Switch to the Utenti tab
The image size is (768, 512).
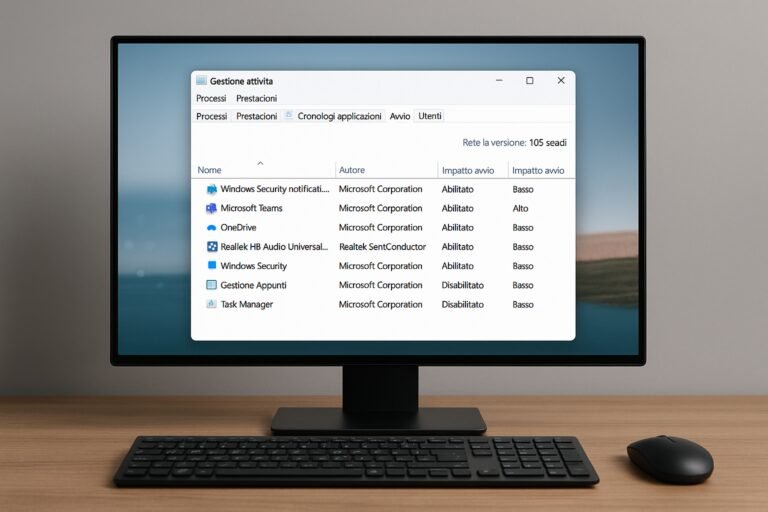pyautogui.click(x=430, y=116)
